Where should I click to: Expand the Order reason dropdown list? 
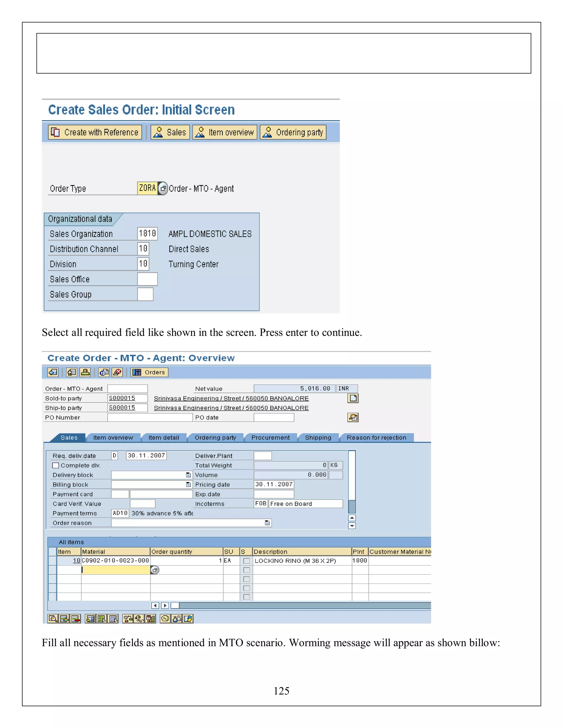click(x=267, y=523)
